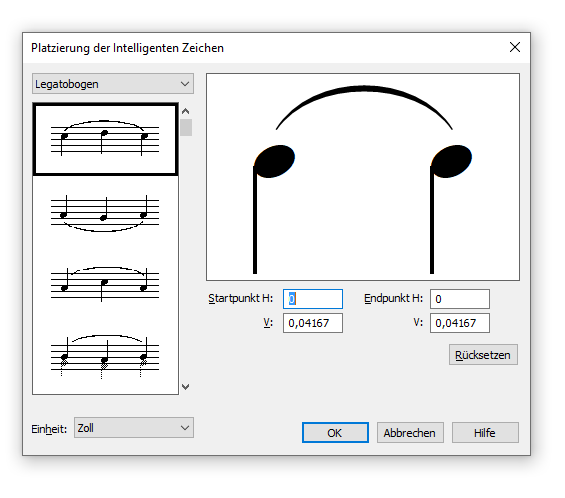The image size is (565, 498).
Task: Click the left note head in preview
Action: 275,161
